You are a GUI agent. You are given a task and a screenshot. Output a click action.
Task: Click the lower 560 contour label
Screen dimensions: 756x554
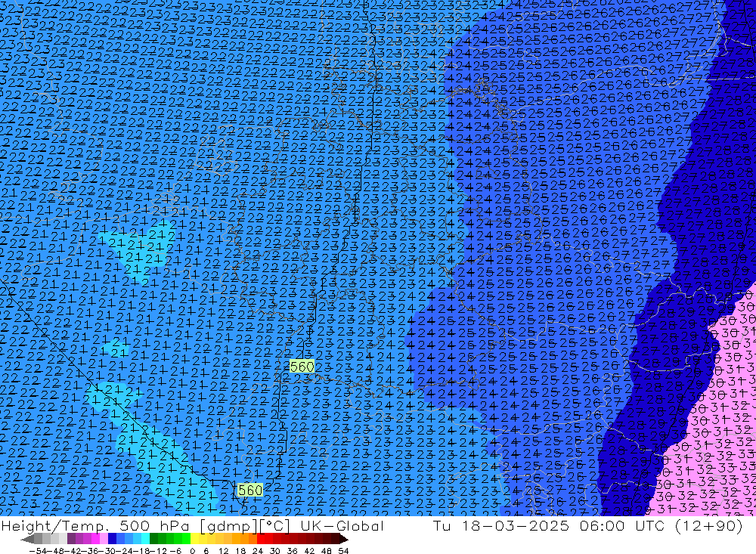tap(250, 490)
